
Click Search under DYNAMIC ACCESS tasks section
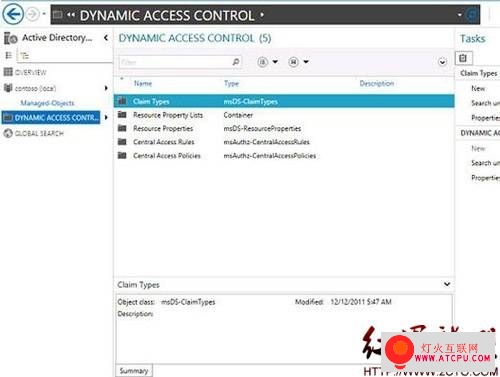(x=485, y=163)
